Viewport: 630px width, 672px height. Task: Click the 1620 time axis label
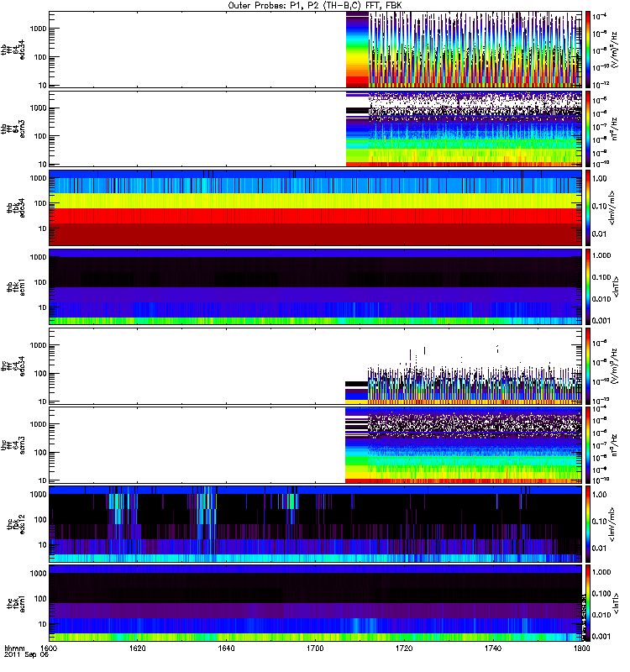tap(138, 649)
